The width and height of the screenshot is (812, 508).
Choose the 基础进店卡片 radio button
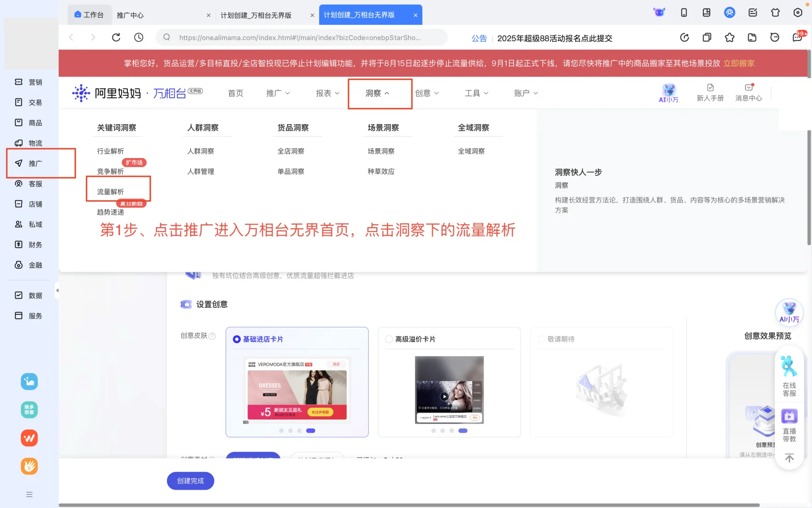pos(236,339)
